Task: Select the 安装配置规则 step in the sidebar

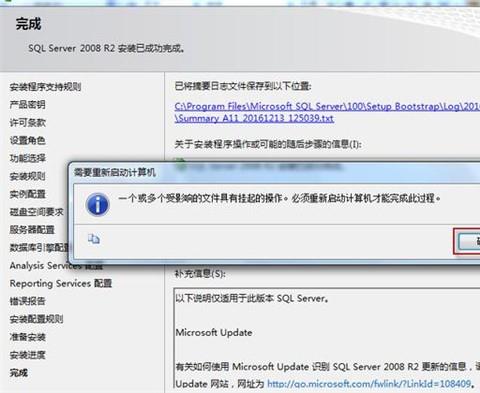Action: (x=36, y=319)
